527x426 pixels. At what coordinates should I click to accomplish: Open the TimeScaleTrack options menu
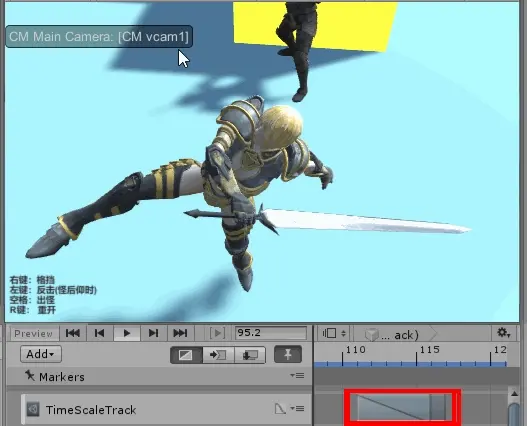[297, 409]
